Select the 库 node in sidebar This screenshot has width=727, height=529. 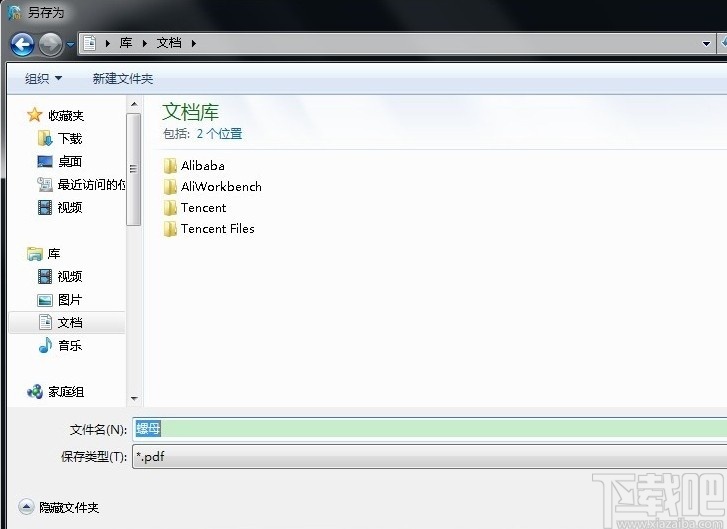click(54, 254)
